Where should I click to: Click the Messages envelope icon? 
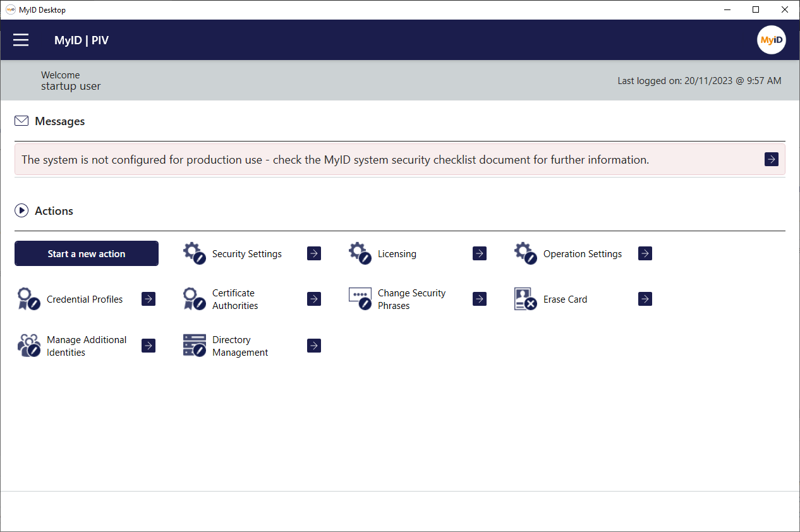tap(21, 121)
